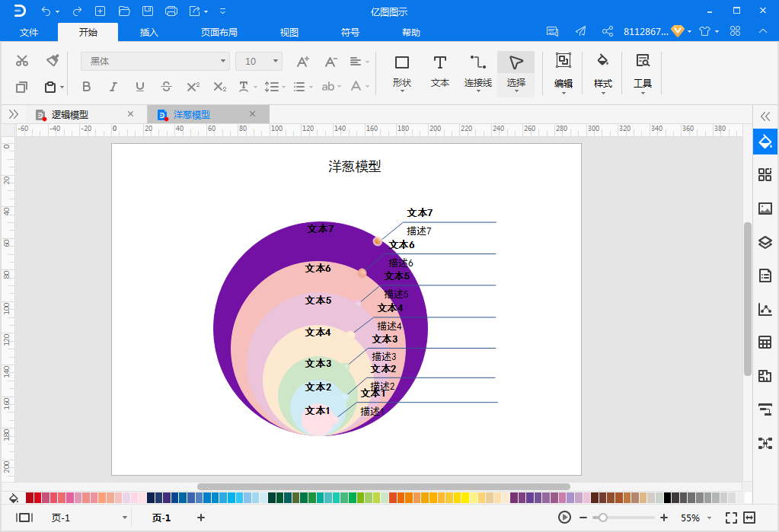Viewport: 779px width, 532px height.
Task: Zoom out with the minus button
Action: (583, 518)
